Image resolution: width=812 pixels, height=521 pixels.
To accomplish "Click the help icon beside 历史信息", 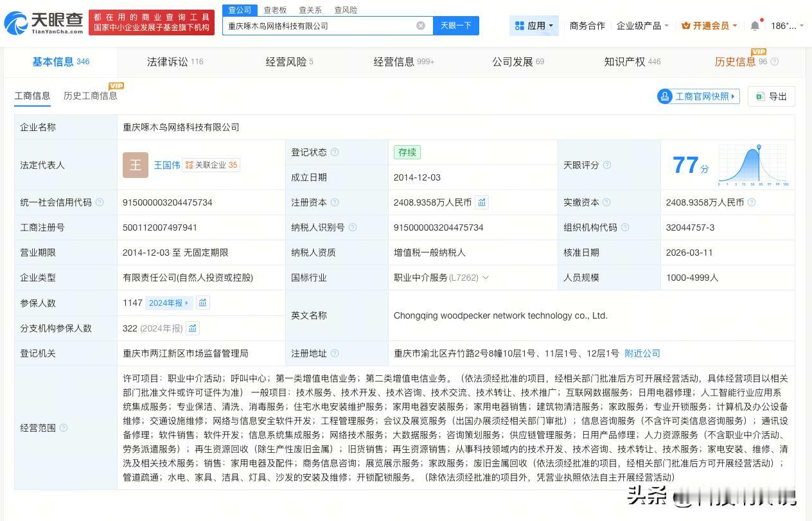I will (x=774, y=62).
